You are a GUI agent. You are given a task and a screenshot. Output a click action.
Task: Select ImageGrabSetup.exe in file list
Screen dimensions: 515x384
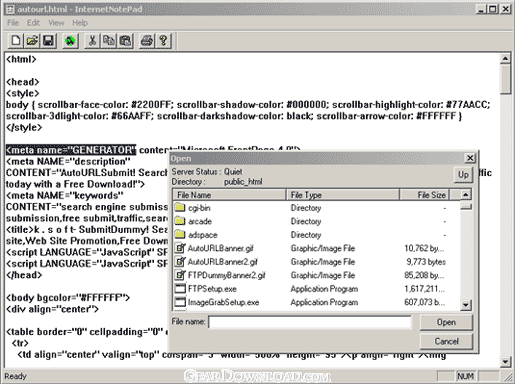point(224,302)
